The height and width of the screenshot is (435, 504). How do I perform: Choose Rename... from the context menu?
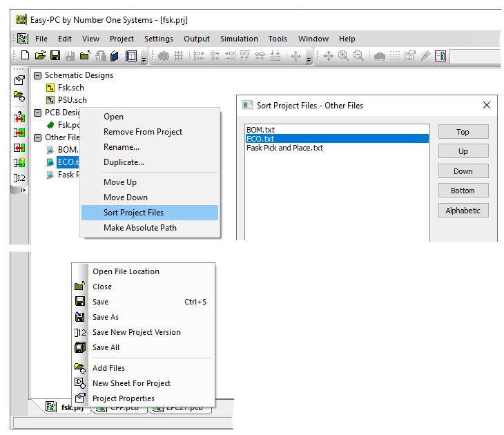click(150, 147)
